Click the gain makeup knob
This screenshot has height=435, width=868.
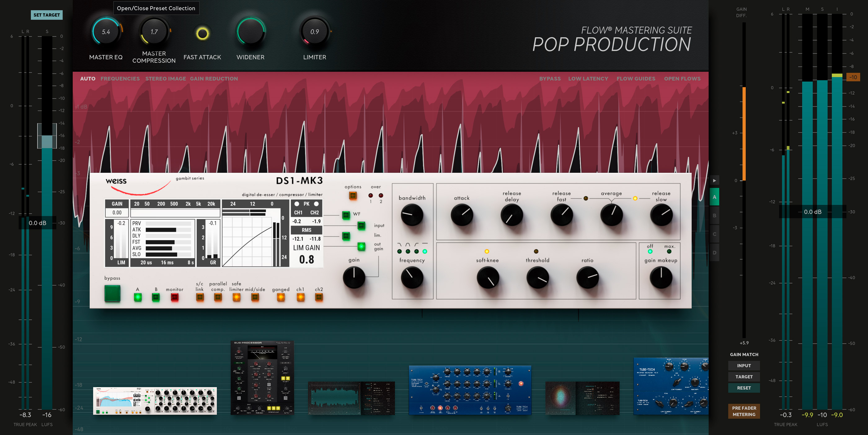(661, 277)
